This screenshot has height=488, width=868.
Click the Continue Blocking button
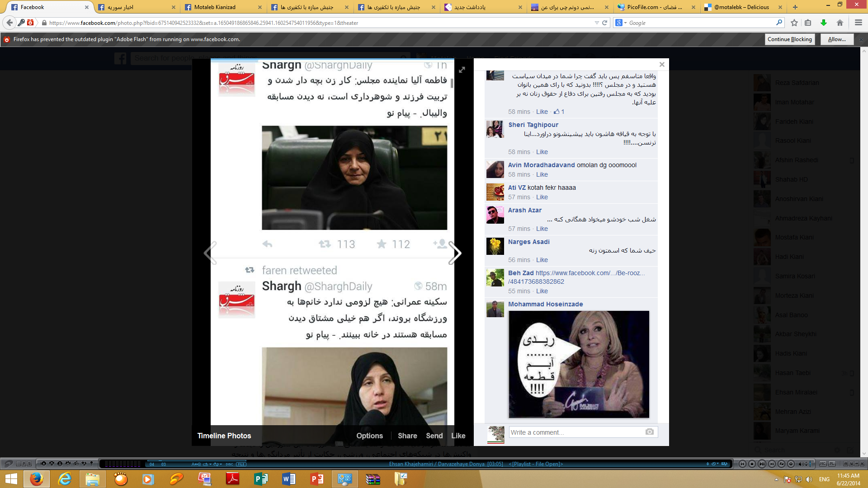(x=790, y=39)
